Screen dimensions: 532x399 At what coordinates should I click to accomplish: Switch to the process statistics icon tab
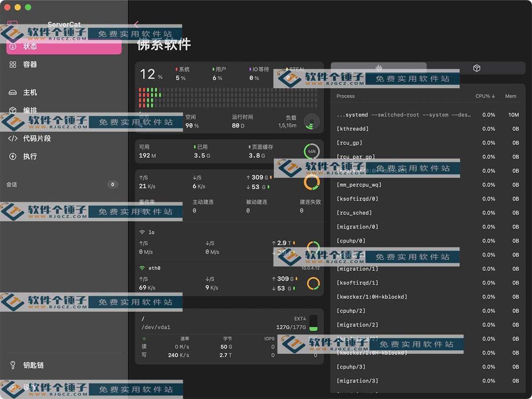click(x=378, y=67)
